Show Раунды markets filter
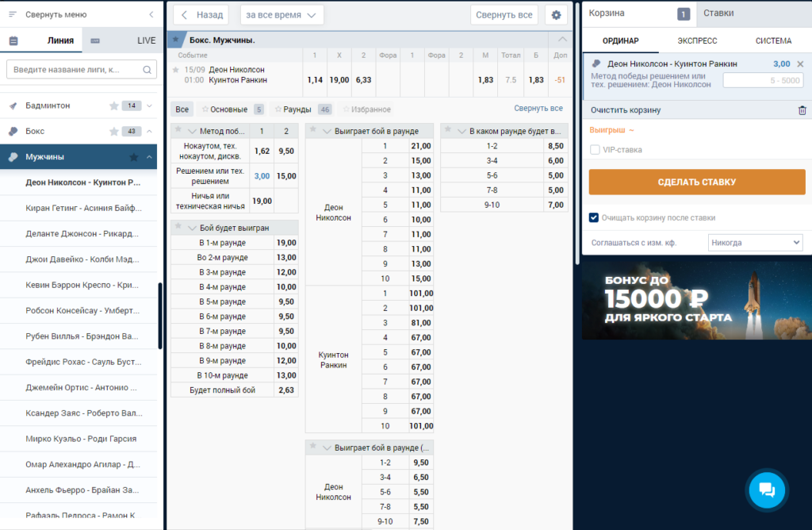The image size is (812, 530). 303,109
